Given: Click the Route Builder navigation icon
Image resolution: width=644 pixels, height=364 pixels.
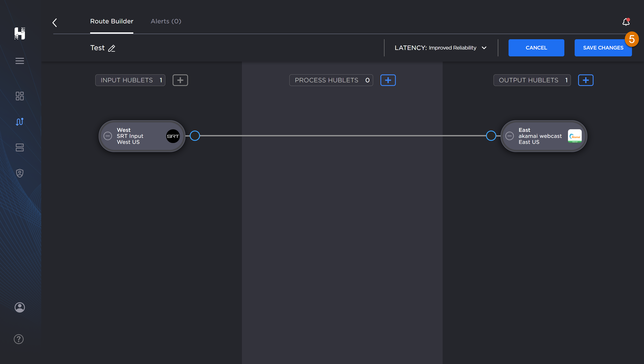Looking at the screenshot, I should pos(20,122).
